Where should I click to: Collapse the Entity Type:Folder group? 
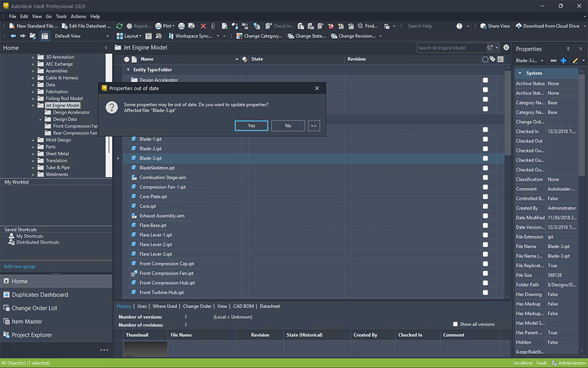tap(128, 70)
